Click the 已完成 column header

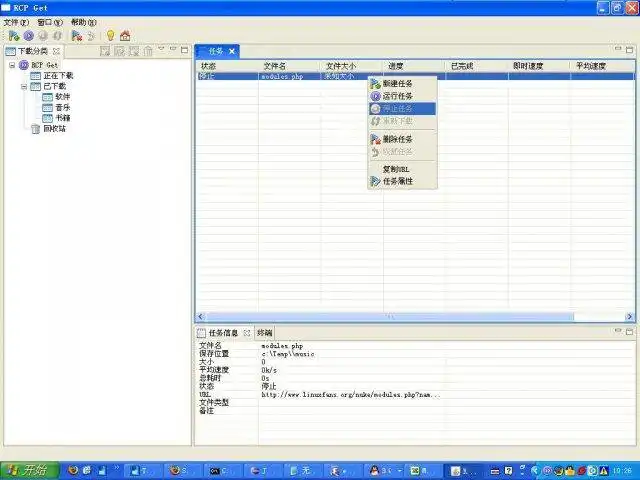(x=476, y=66)
